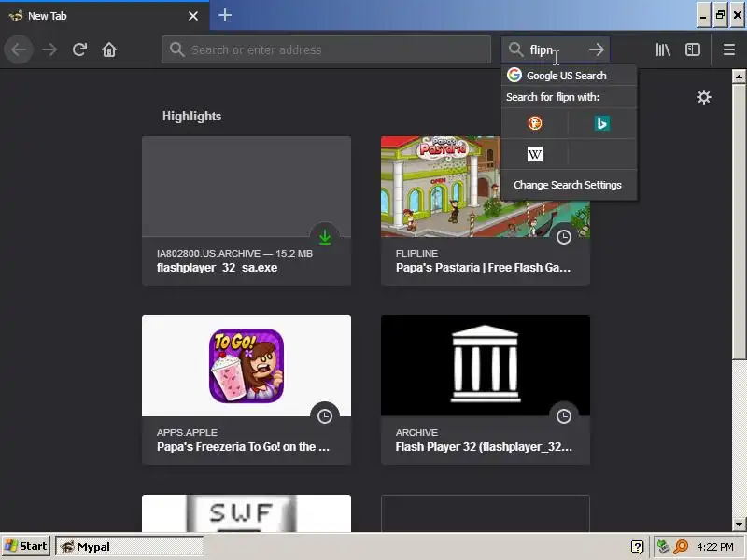
Task: Go forward with the arrow button
Action: [x=49, y=49]
